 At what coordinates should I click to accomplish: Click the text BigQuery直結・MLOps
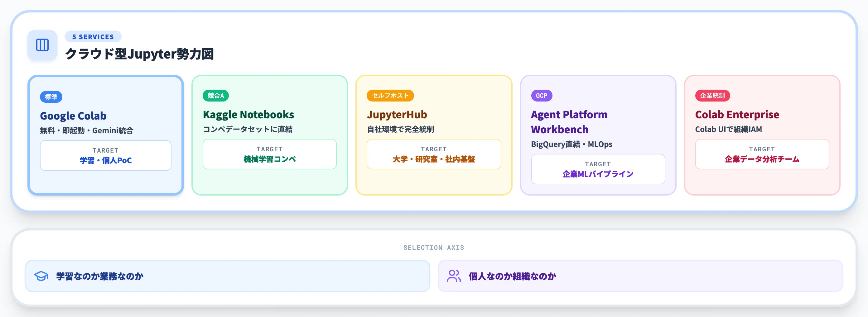point(571,144)
